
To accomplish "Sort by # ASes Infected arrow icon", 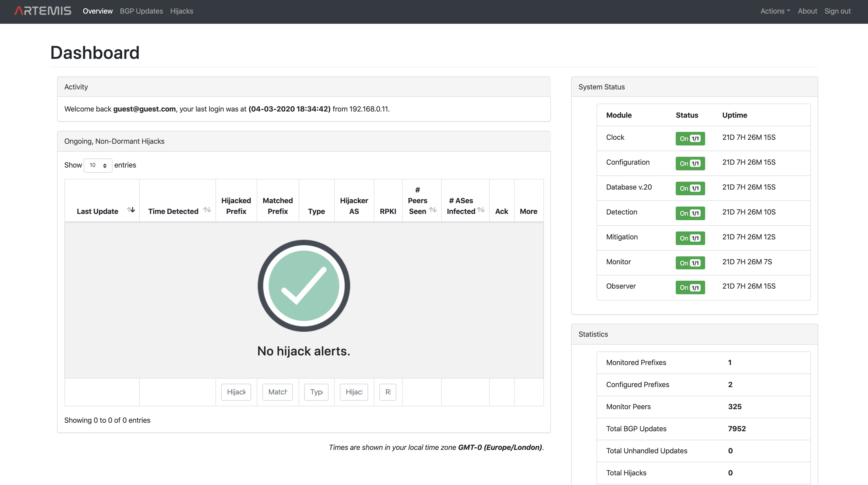I will click(481, 210).
